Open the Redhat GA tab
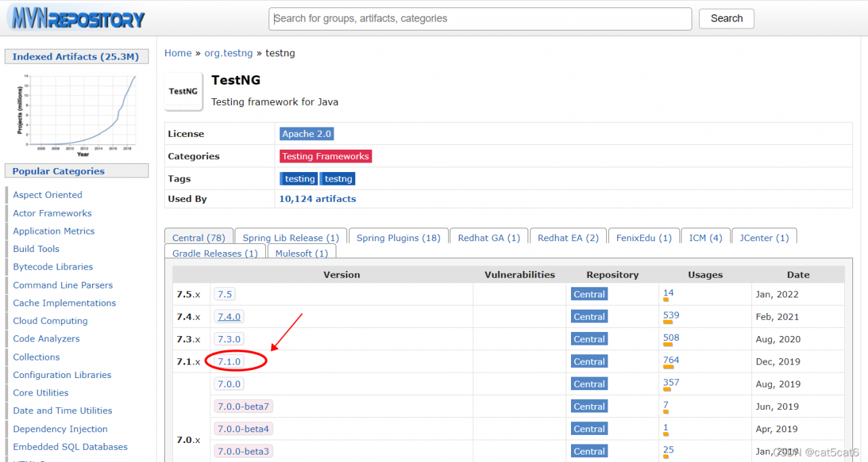The width and height of the screenshot is (868, 462). [x=489, y=238]
